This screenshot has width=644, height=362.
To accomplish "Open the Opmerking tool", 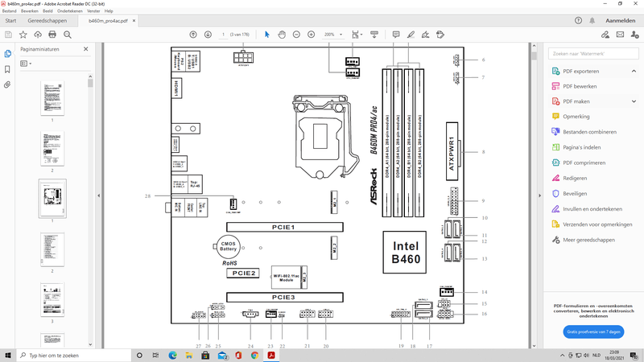I will pos(576,117).
